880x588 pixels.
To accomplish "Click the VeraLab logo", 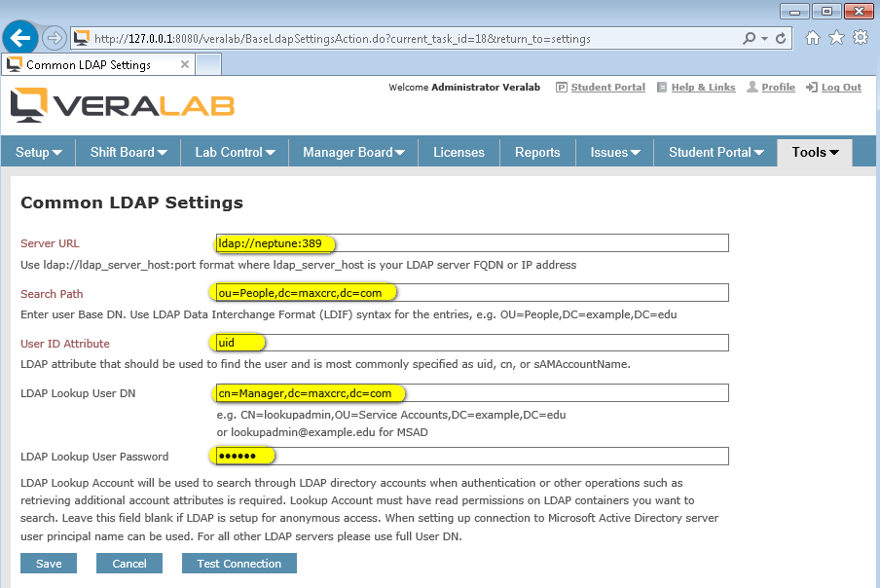I will click(x=123, y=105).
